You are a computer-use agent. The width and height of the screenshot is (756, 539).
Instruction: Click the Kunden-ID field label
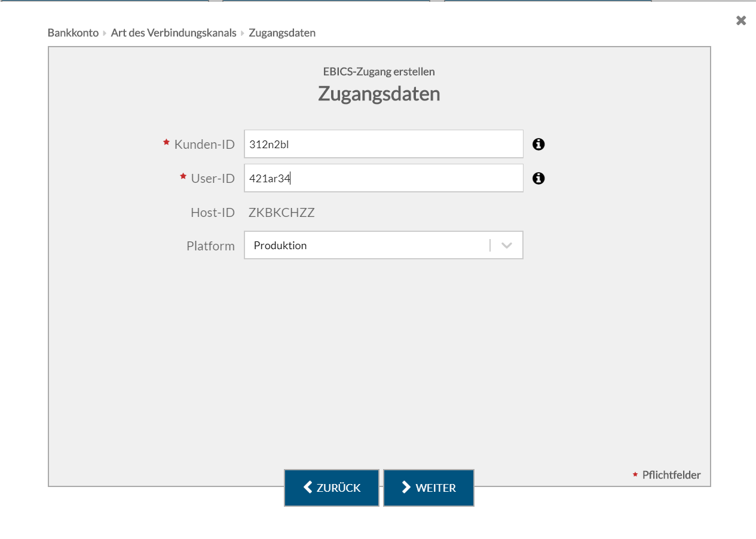(x=204, y=144)
